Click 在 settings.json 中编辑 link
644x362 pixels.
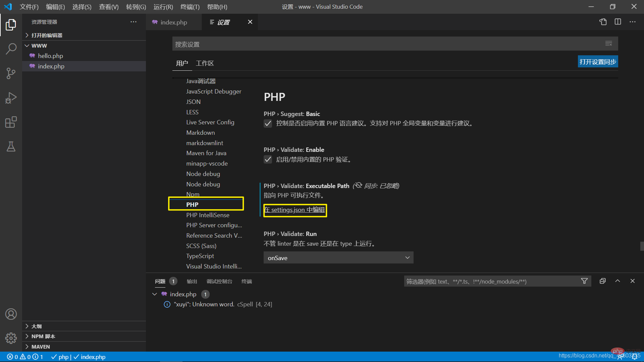[295, 210]
